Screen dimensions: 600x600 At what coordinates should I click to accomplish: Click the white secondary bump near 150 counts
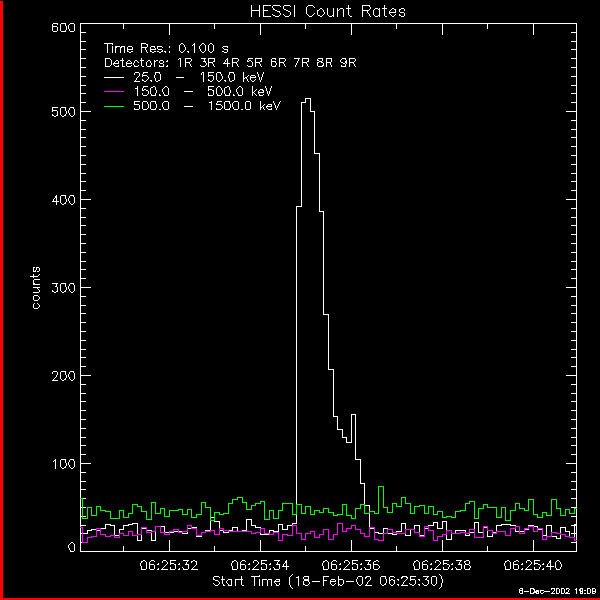pyautogui.click(x=353, y=415)
